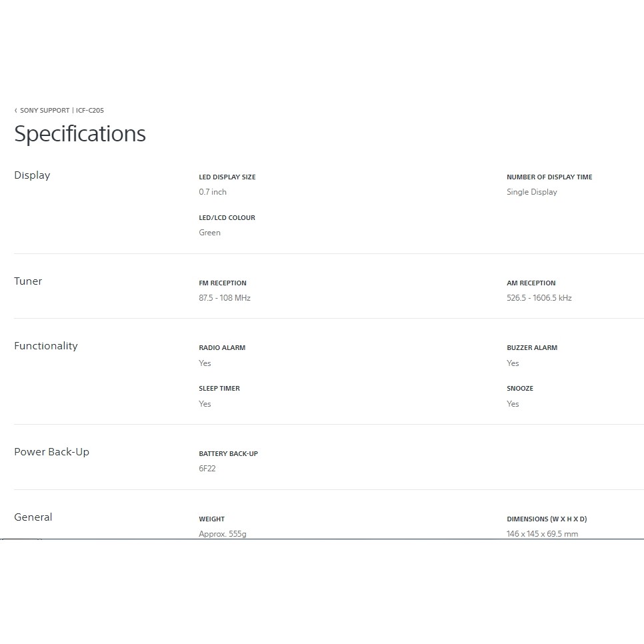The height and width of the screenshot is (644, 644).
Task: Select the Display section heading
Action: point(32,175)
